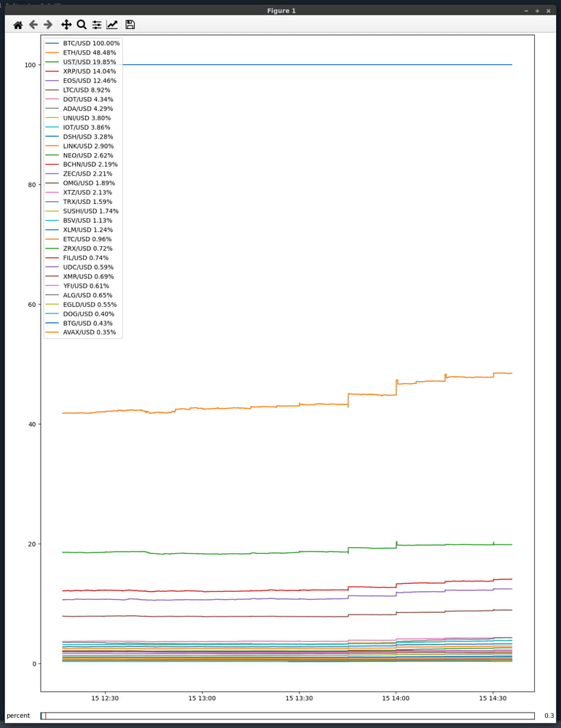Click the XLM/USD 1.24% legend entry
561x728 pixels.
pyautogui.click(x=79, y=230)
